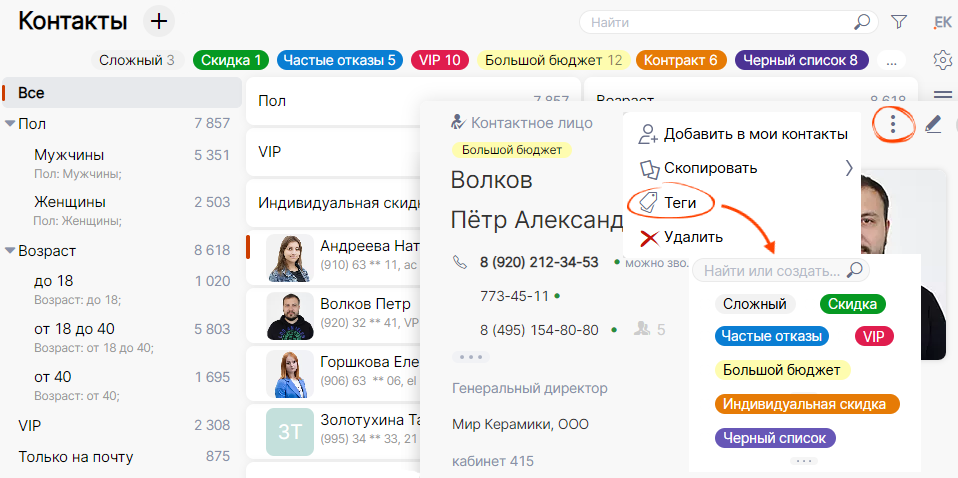Viewport: 958px width, 478px height.
Task: Click the magnifier icon in top search
Action: pos(861,22)
